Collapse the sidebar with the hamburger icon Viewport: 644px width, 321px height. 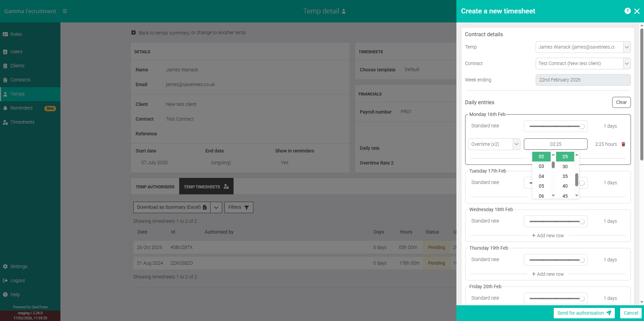(x=65, y=11)
